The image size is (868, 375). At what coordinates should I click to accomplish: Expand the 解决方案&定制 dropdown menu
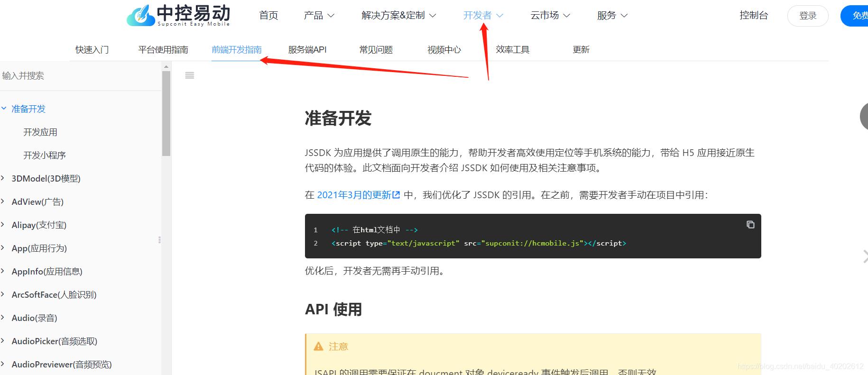(398, 16)
